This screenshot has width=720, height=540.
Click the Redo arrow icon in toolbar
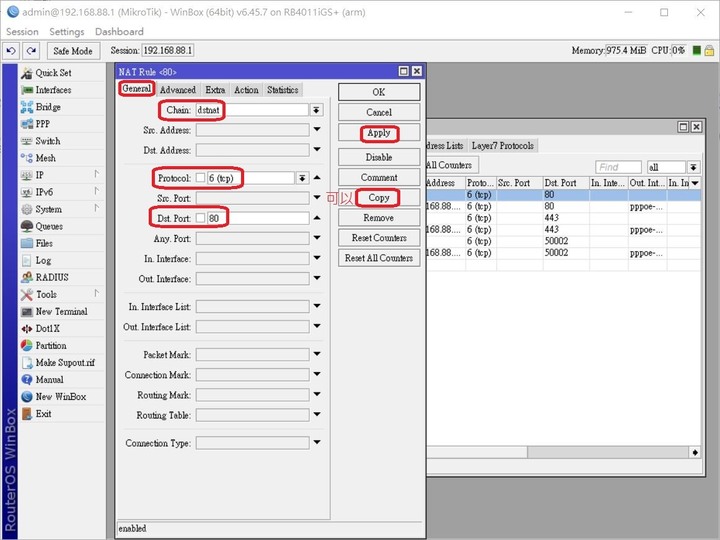(x=31, y=51)
